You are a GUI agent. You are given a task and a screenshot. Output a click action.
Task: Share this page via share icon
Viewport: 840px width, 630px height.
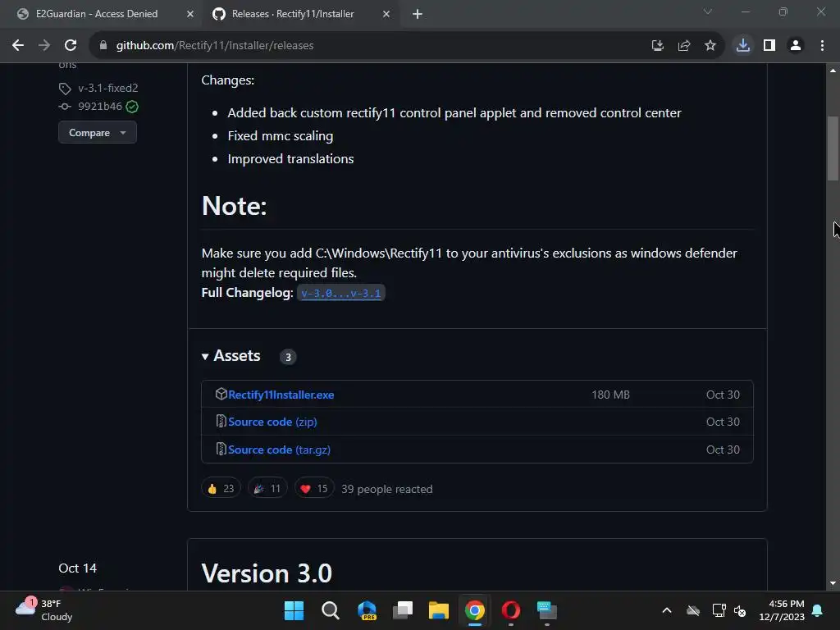[683, 46]
